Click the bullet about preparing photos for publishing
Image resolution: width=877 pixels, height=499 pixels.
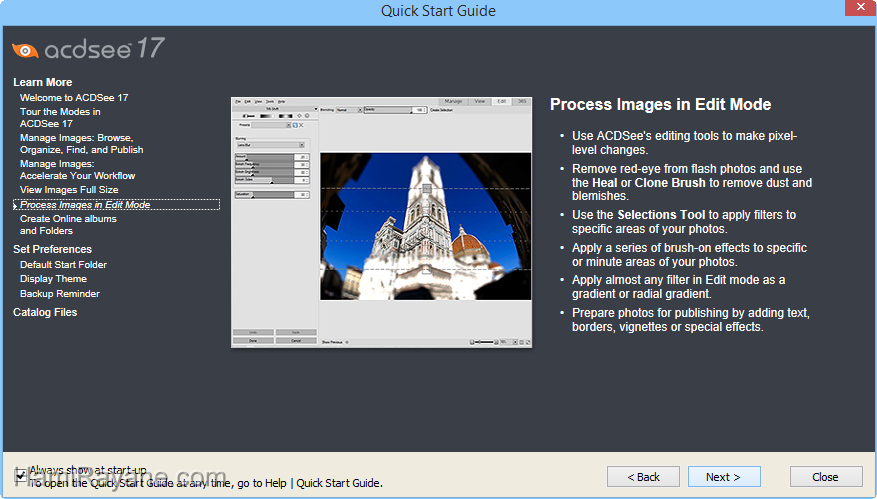[691, 319]
